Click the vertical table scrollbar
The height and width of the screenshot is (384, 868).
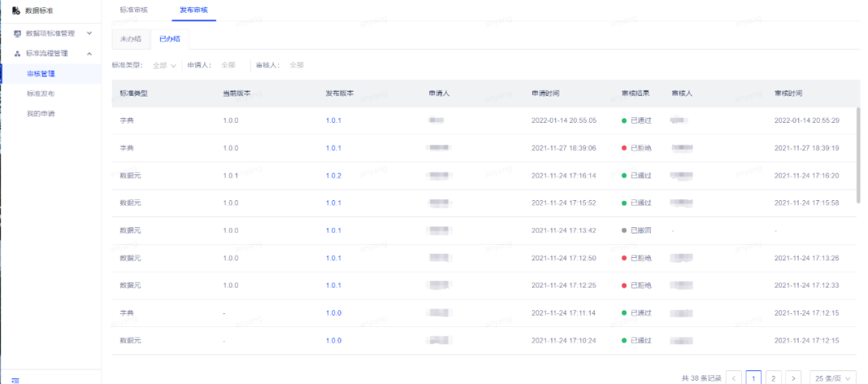click(858, 156)
